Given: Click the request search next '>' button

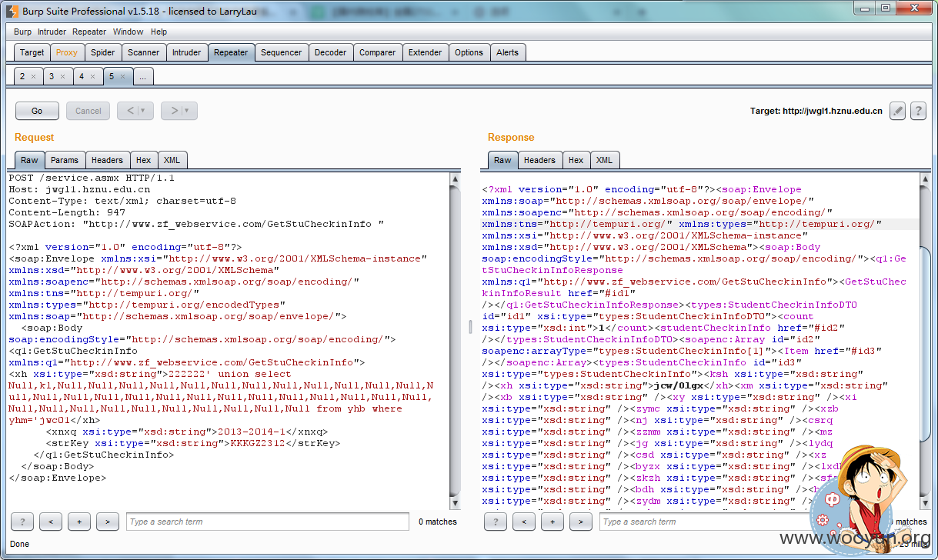Looking at the screenshot, I should pyautogui.click(x=108, y=522).
